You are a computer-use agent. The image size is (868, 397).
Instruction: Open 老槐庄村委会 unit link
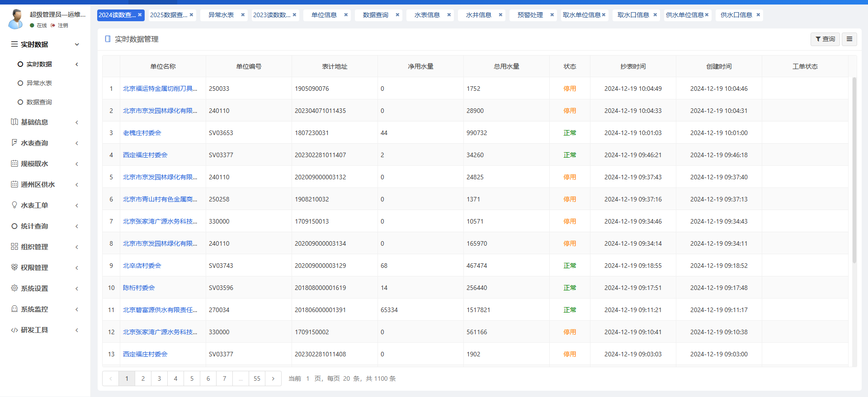(x=142, y=133)
